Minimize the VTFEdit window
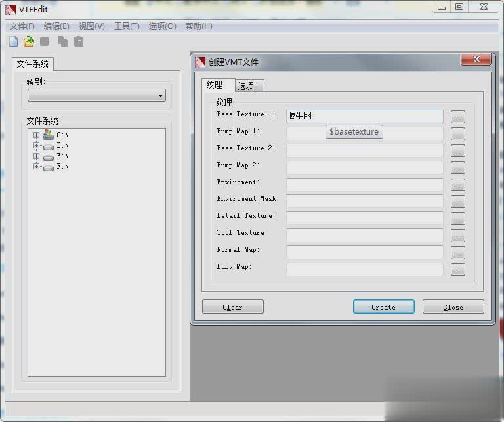 442,7
